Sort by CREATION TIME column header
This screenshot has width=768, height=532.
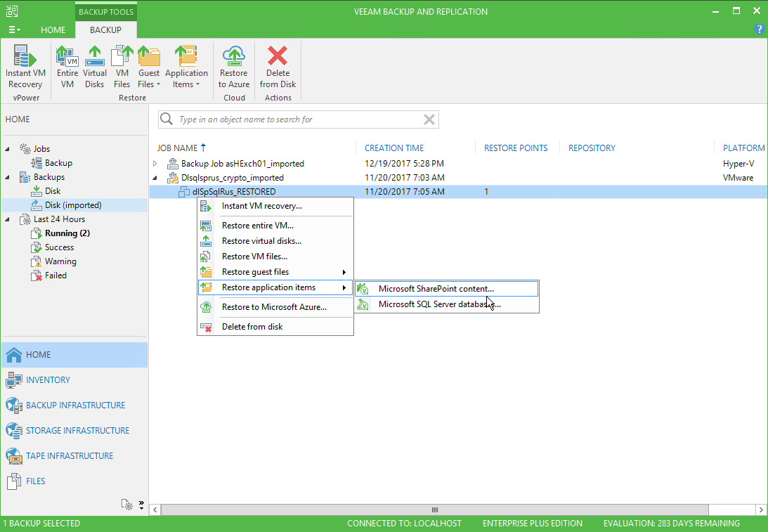tap(394, 148)
